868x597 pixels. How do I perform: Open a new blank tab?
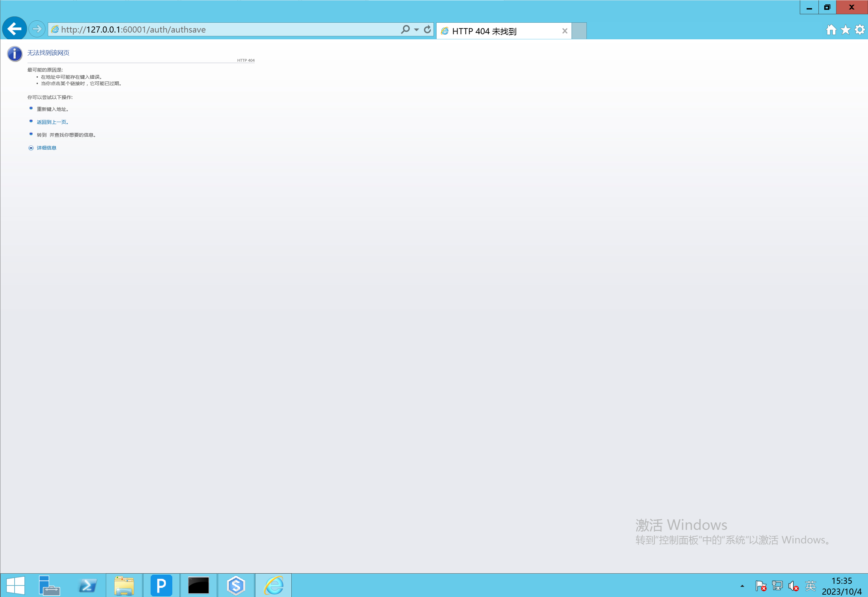point(579,31)
